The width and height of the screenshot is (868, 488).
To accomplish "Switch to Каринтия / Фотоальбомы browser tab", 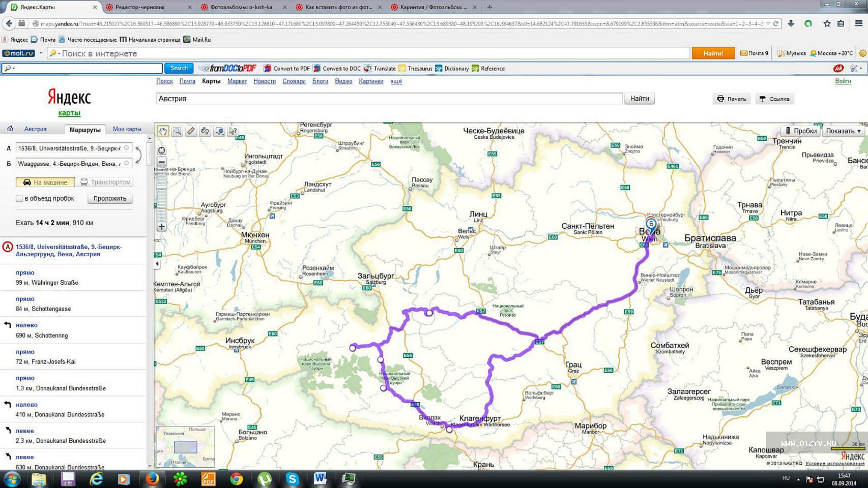I will point(434,7).
